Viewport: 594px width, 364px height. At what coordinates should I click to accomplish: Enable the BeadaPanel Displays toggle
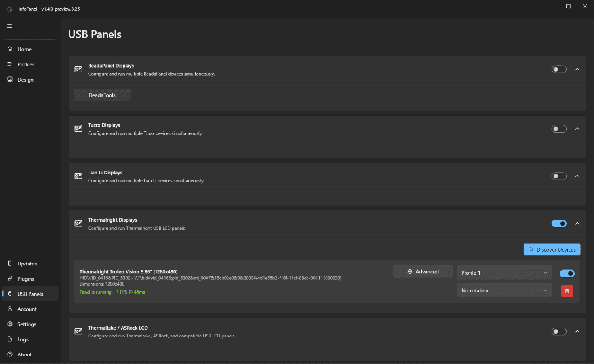[559, 69]
